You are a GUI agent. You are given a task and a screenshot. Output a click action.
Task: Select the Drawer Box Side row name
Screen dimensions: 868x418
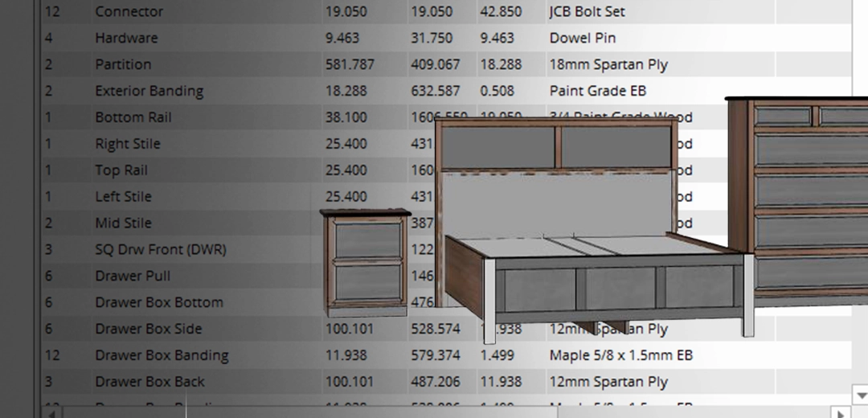[x=149, y=329]
